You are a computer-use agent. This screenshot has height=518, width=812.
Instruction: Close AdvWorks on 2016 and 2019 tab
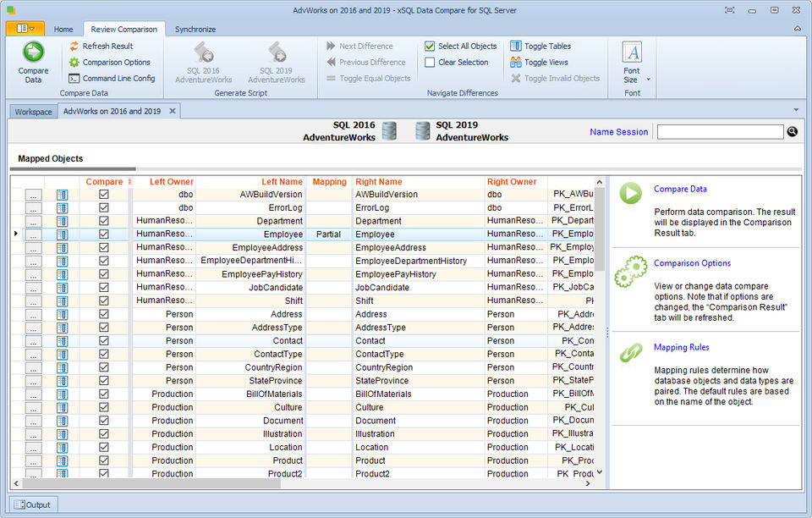[173, 111]
